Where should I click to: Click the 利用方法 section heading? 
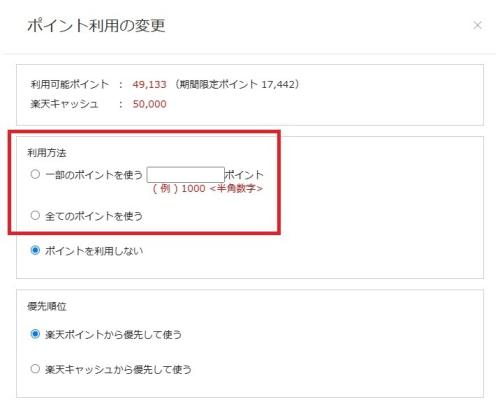(47, 153)
